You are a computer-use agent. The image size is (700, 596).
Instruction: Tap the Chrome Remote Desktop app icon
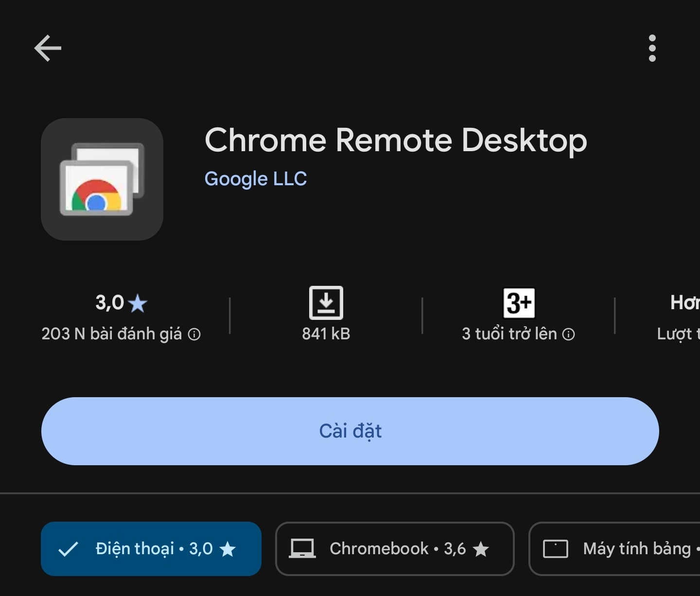(102, 179)
